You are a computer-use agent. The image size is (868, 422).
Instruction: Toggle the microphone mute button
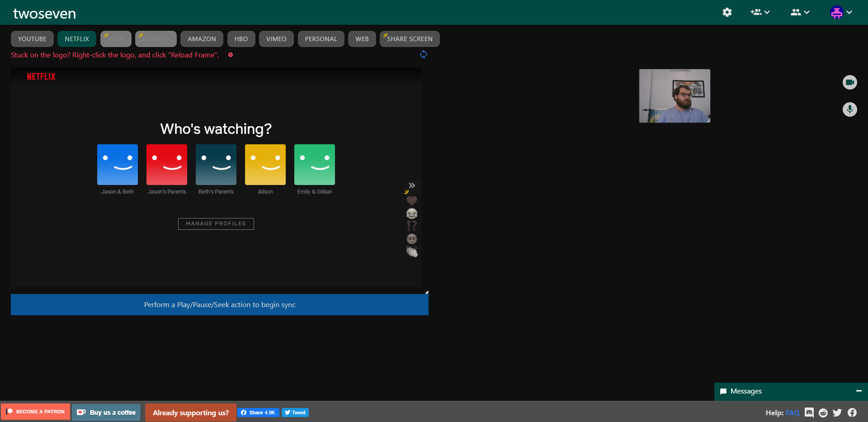[x=850, y=109]
